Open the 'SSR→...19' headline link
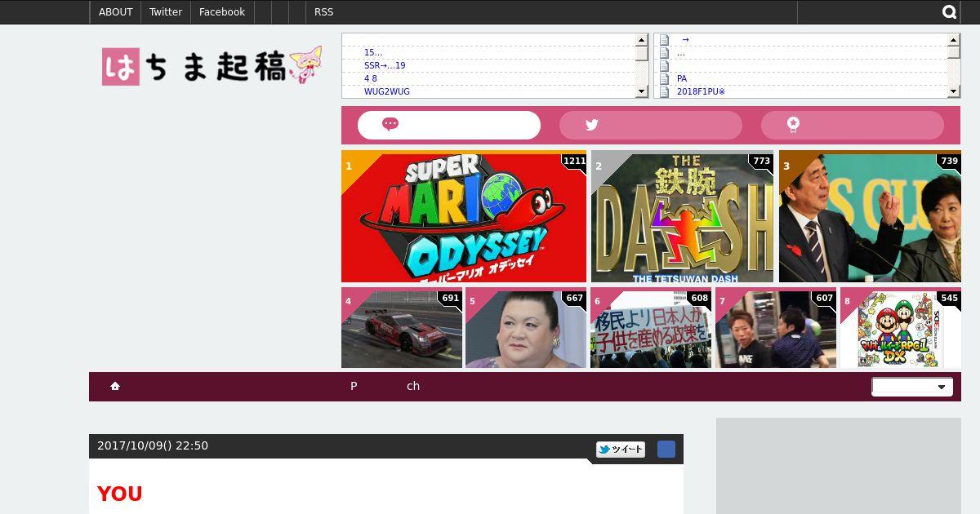Viewport: 980px width, 514px height. (385, 65)
